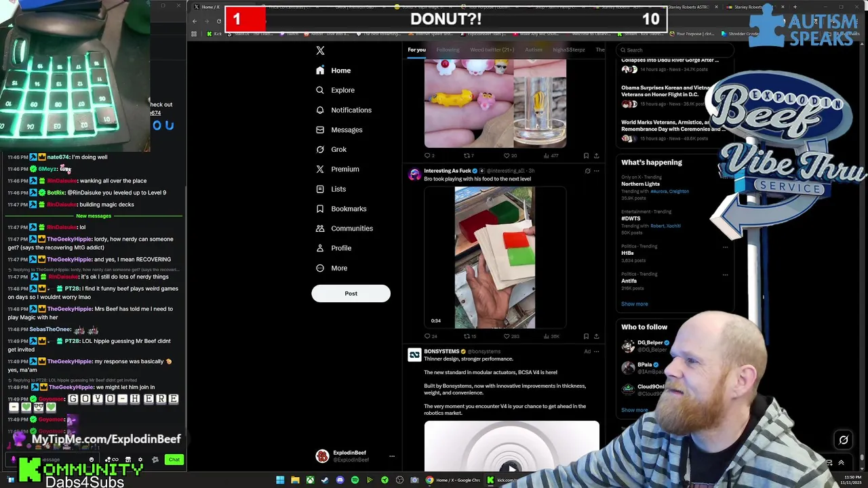Open options for H1Bs trend
This screenshot has width=868, height=488.
coord(725,247)
